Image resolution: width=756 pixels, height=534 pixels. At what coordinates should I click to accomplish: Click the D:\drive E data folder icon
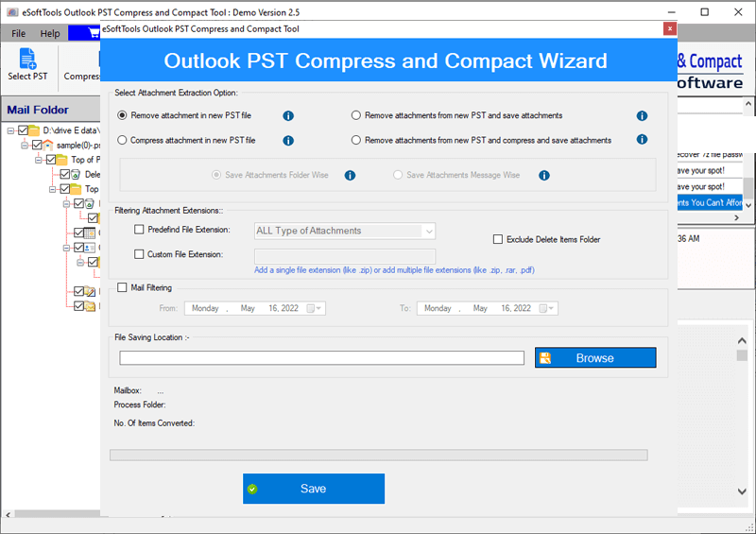click(34, 130)
